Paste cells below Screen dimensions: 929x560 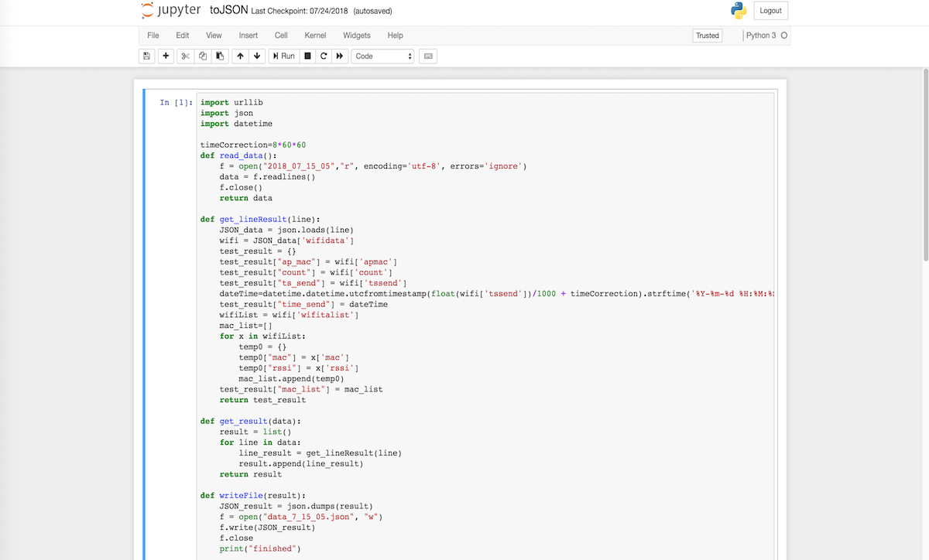click(x=220, y=56)
